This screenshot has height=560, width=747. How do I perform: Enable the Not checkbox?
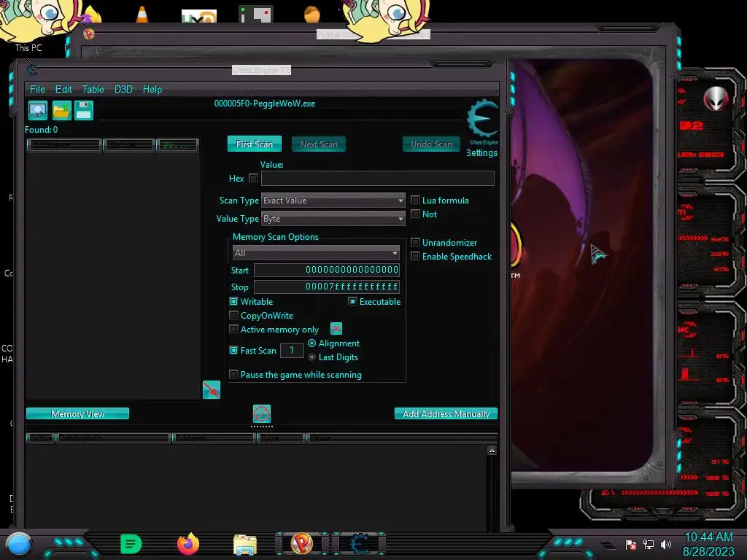click(x=415, y=214)
